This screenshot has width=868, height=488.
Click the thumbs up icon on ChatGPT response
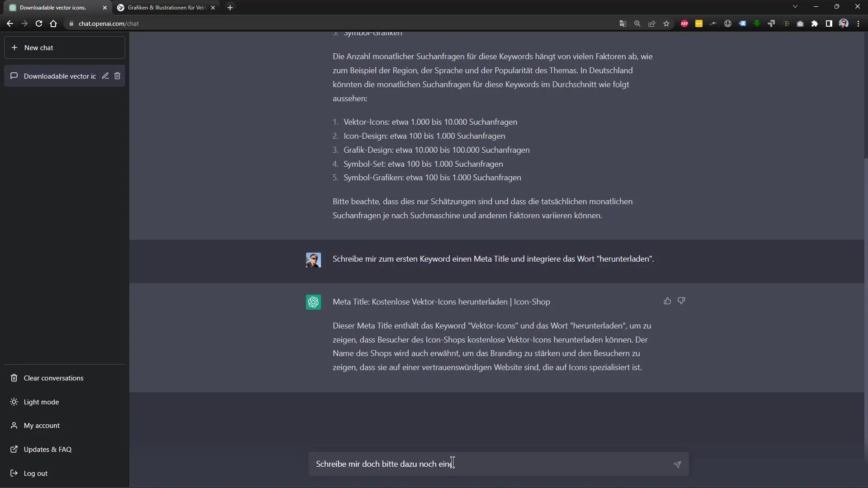(x=667, y=300)
